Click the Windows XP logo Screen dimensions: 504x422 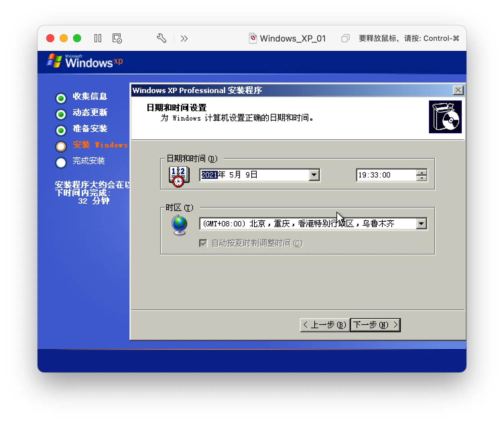pyautogui.click(x=84, y=61)
